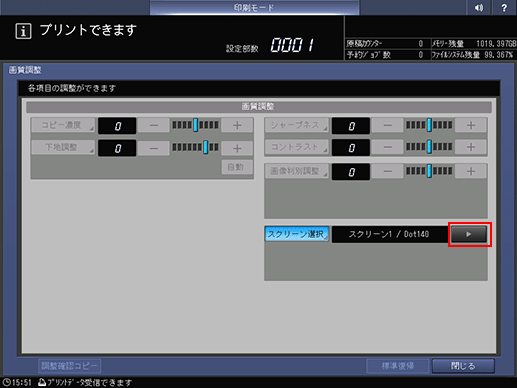Click the printer data status icon
The height and width of the screenshot is (388, 517).
tap(42, 382)
